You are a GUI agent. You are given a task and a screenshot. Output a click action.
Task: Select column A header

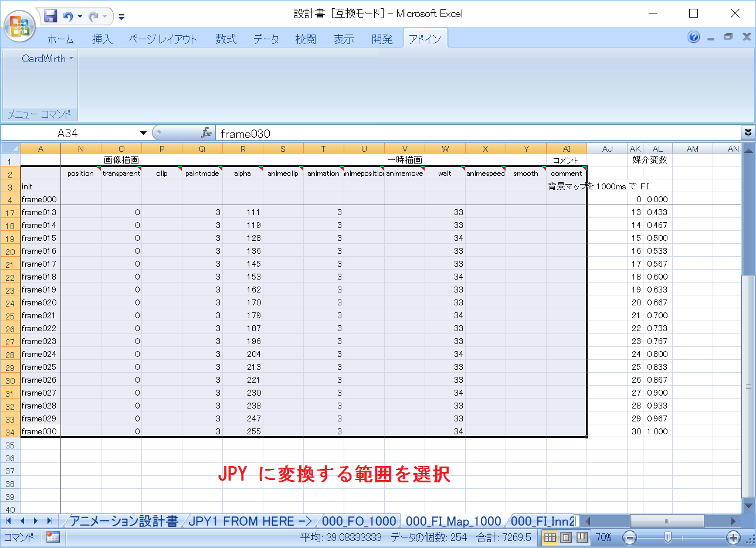click(x=40, y=149)
